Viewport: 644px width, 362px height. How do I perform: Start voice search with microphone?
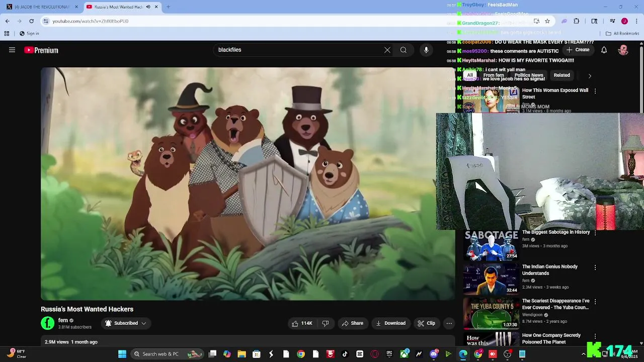(x=426, y=50)
